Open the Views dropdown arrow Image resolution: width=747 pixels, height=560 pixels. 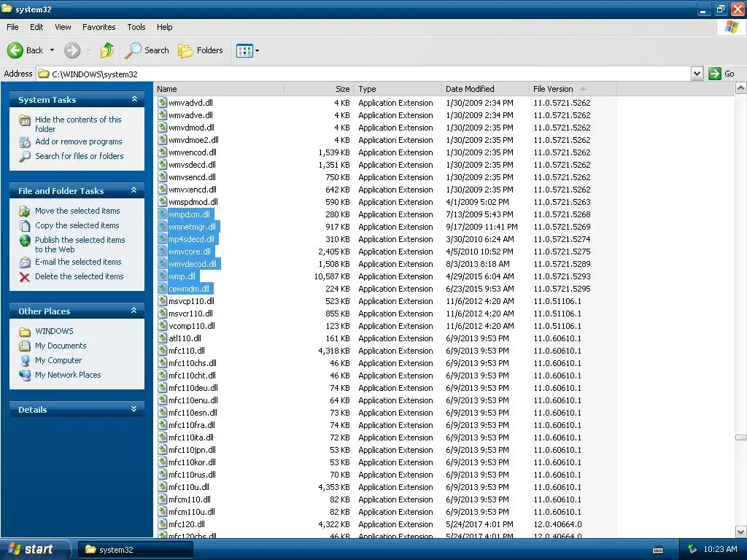tap(258, 50)
